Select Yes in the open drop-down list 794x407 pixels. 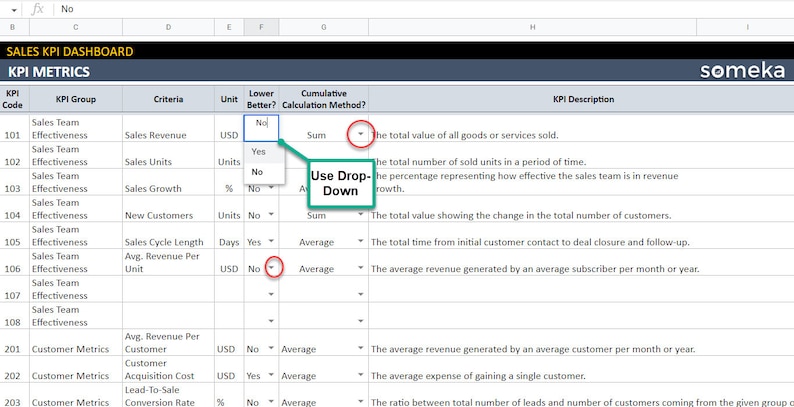(x=264, y=151)
